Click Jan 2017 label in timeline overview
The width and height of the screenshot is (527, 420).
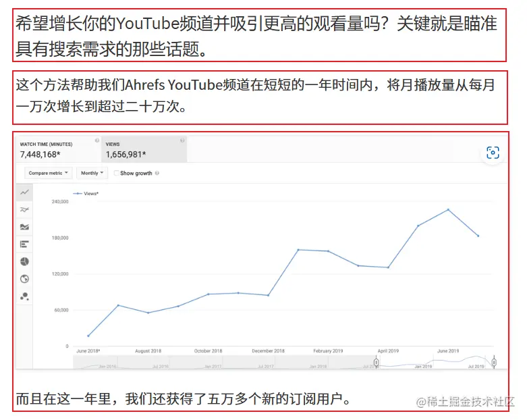click(x=213, y=367)
